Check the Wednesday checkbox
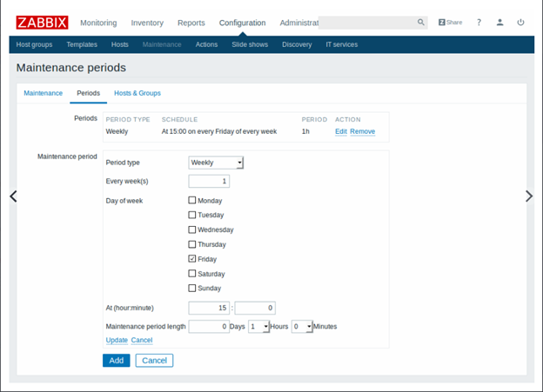The image size is (543, 392). [x=191, y=229]
